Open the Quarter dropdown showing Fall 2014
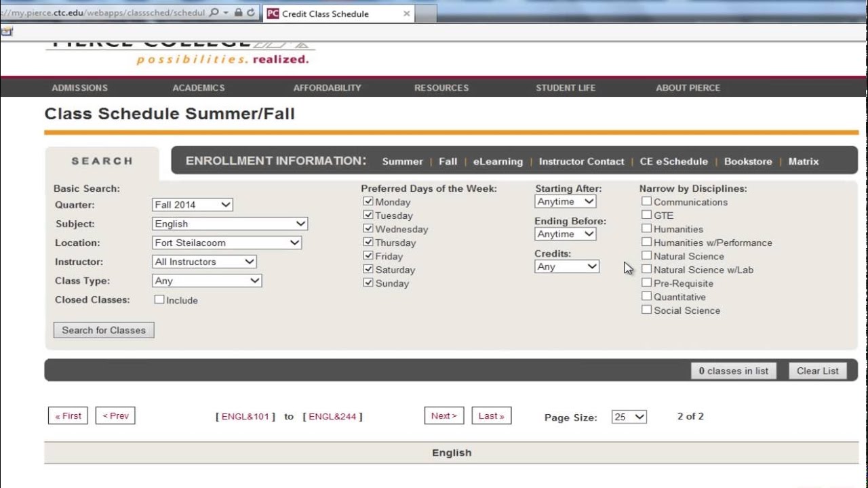The image size is (868, 488). (193, 205)
